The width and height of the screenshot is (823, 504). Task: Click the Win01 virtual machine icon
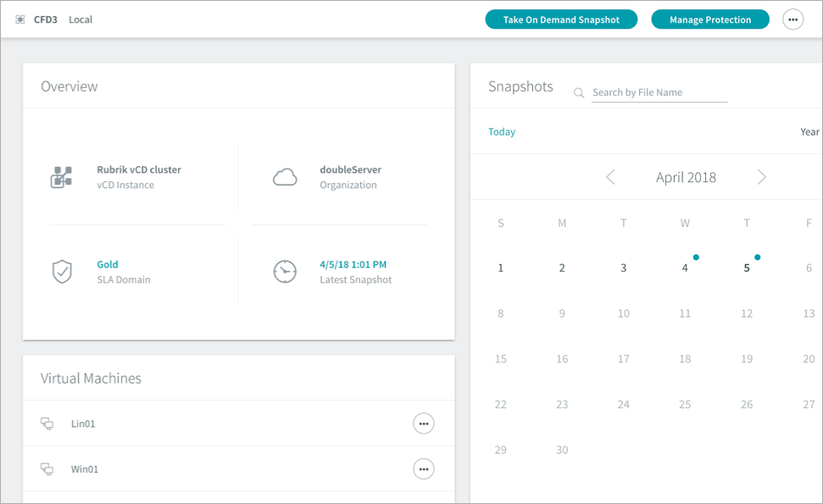point(47,469)
